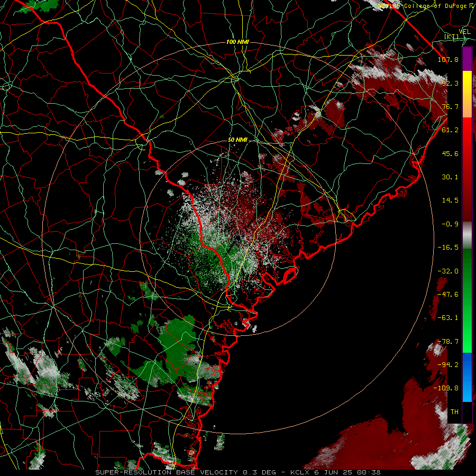The height and width of the screenshot is (476, 476).
Task: Click the 107.8 value on the velocity scale
Action: tap(448, 59)
